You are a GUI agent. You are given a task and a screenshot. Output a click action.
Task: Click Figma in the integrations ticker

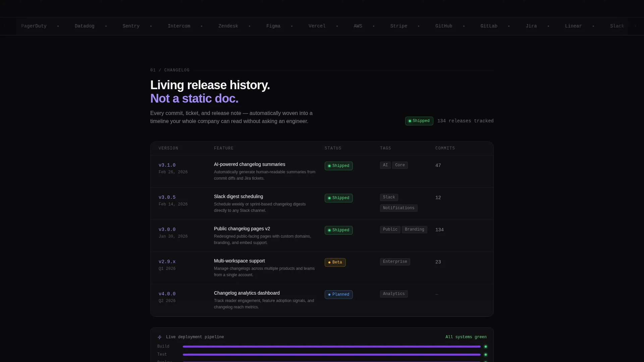[x=273, y=26]
